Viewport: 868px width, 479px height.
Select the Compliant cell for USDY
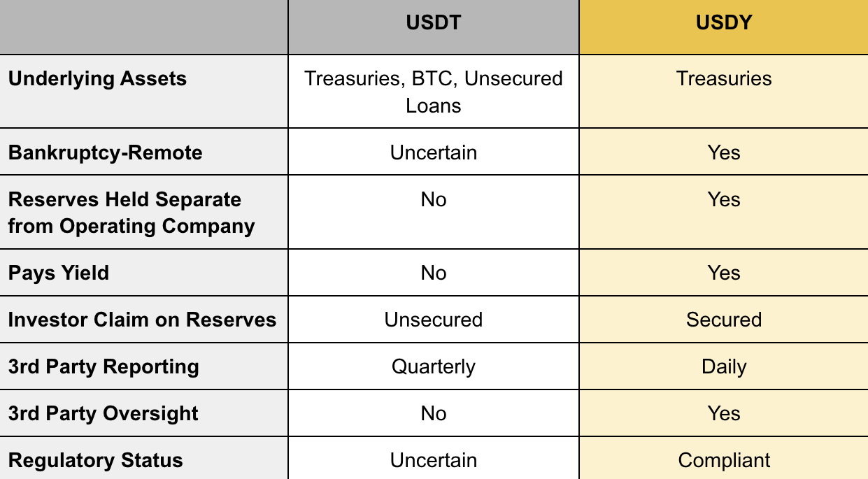coord(723,460)
